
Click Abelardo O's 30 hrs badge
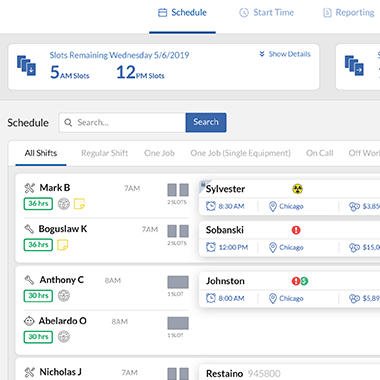pyautogui.click(x=38, y=337)
